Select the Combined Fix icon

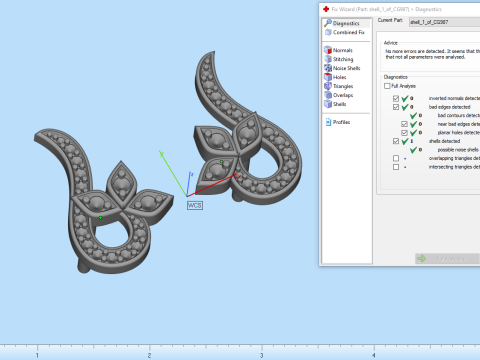[x=328, y=32]
